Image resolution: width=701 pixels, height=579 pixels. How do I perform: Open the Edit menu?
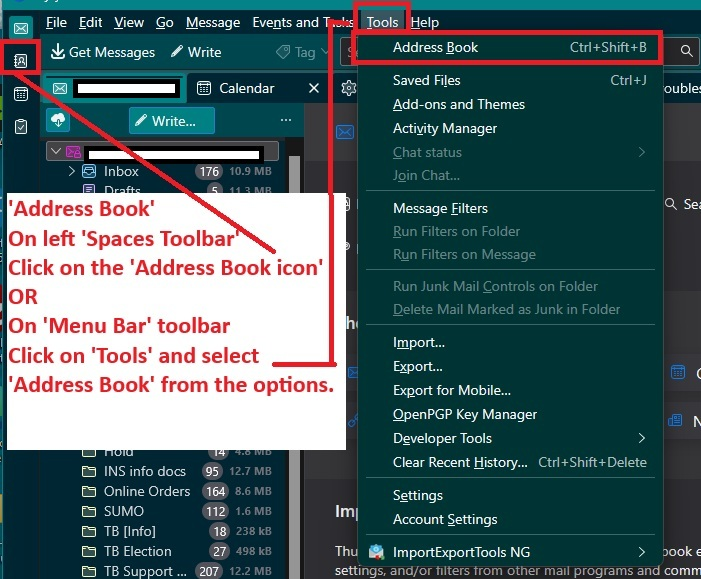pyautogui.click(x=91, y=22)
